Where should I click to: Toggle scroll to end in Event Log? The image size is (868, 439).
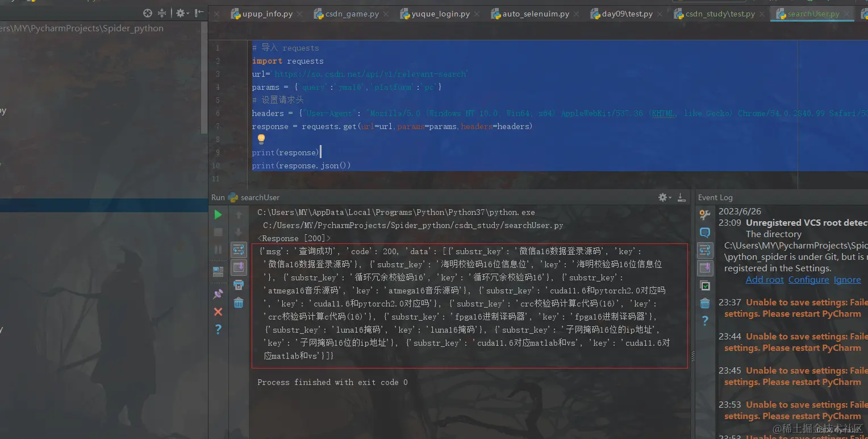(705, 267)
